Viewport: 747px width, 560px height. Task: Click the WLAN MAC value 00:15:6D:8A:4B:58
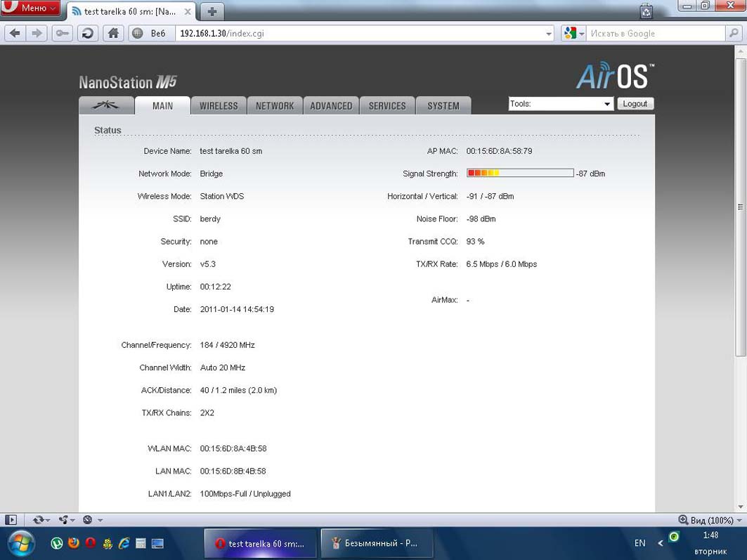click(x=233, y=448)
